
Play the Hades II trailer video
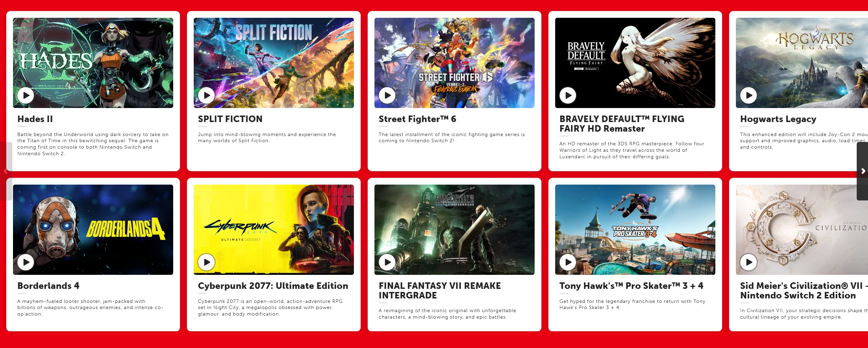tap(26, 95)
